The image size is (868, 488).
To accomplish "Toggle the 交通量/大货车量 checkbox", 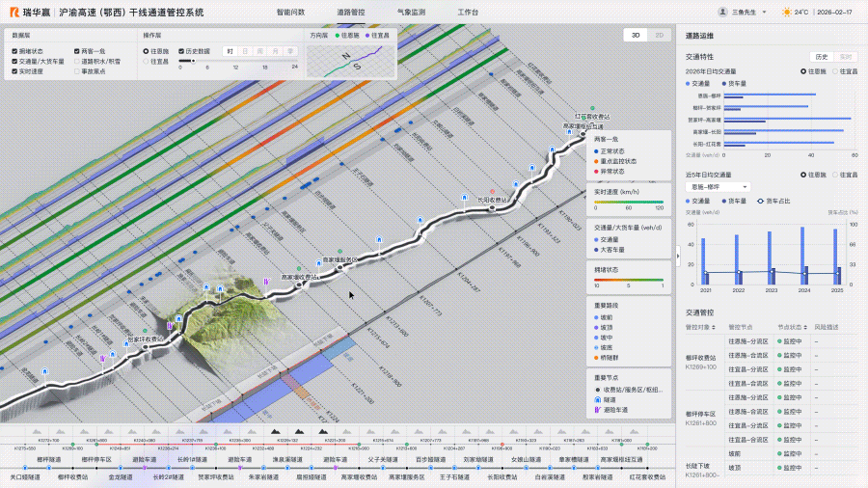I will pos(14,62).
